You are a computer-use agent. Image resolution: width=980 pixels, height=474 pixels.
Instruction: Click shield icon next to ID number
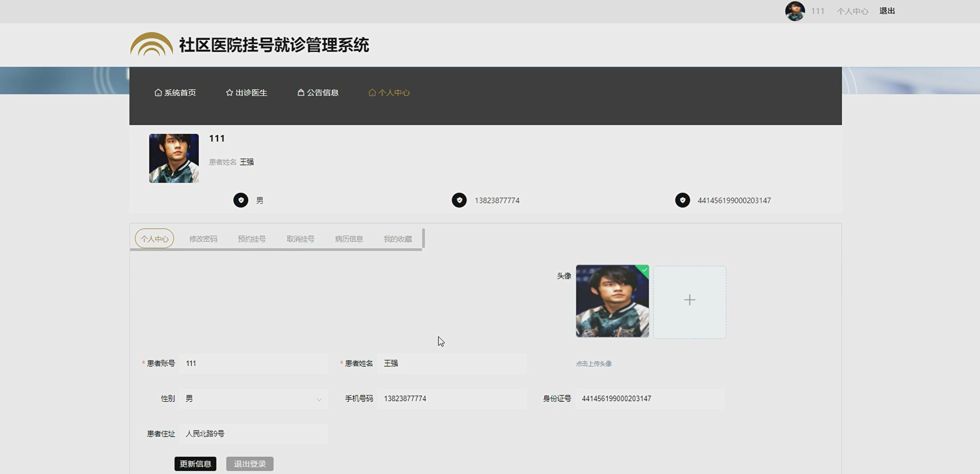pos(682,200)
